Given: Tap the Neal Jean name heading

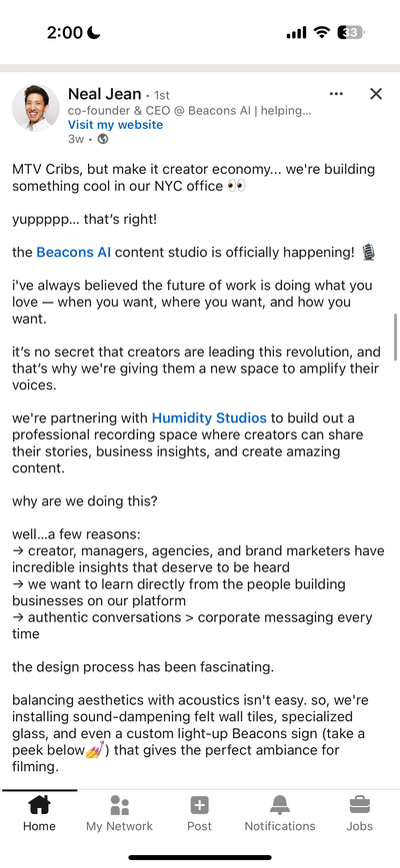Looking at the screenshot, I should (x=105, y=94).
